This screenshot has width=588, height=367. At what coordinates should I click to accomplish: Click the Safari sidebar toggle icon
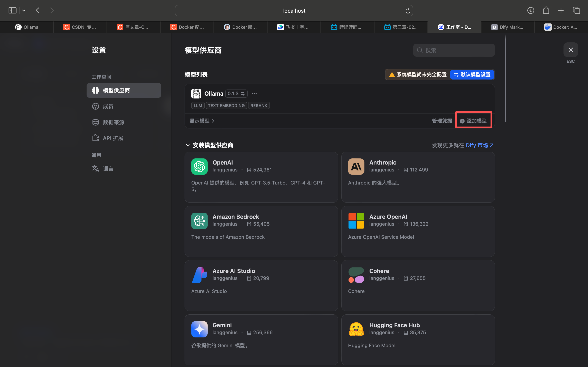[12, 10]
